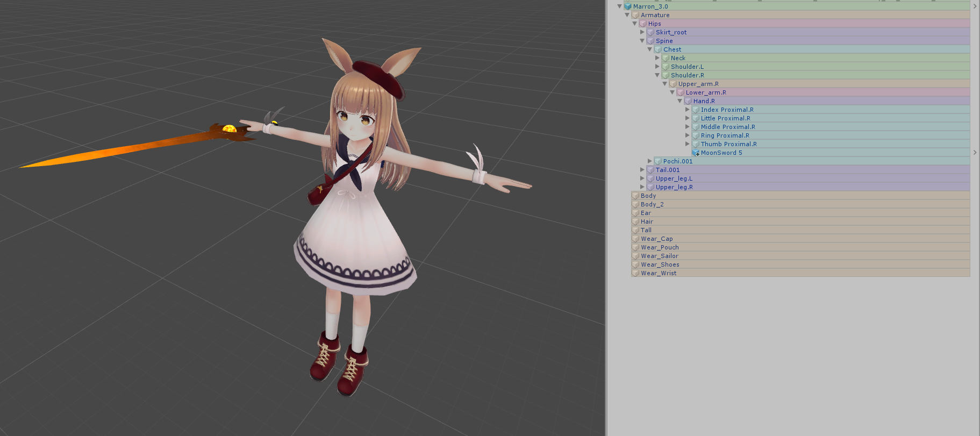Collapse the Armature hierarchy
This screenshot has width=980, height=436.
point(627,15)
